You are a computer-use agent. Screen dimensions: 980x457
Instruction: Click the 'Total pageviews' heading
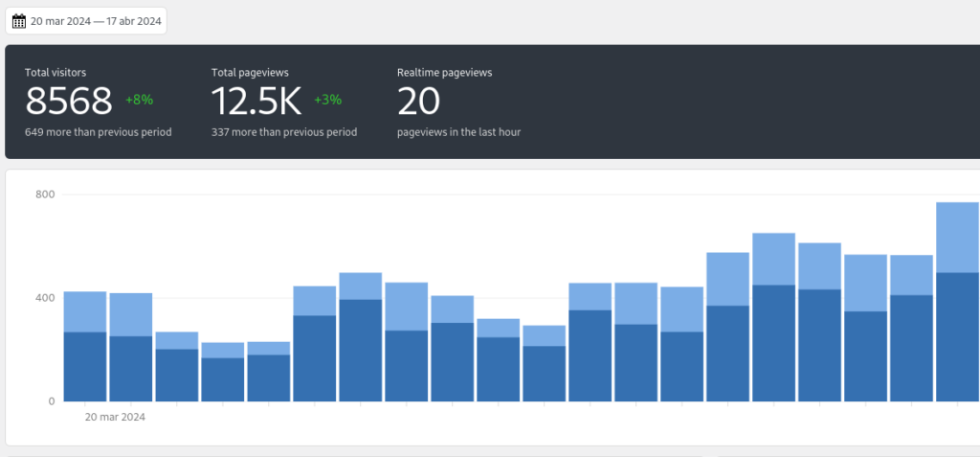pos(250,73)
